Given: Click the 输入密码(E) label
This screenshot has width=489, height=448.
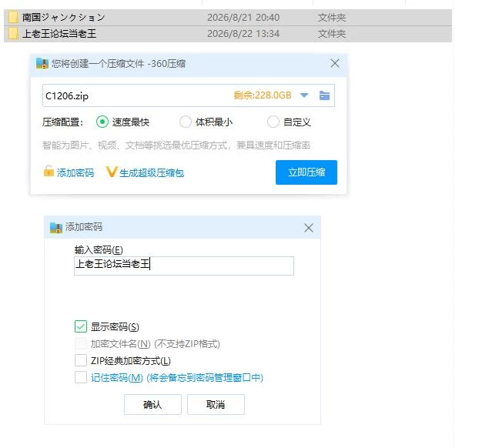Looking at the screenshot, I should click(x=99, y=249).
